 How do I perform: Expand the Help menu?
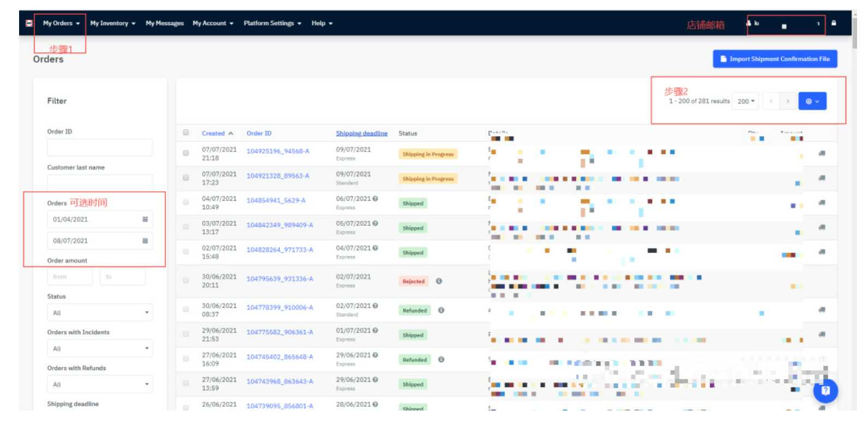coord(322,23)
